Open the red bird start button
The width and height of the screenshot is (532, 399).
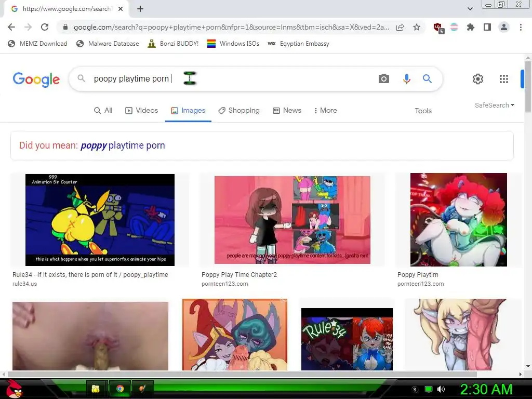(14, 389)
